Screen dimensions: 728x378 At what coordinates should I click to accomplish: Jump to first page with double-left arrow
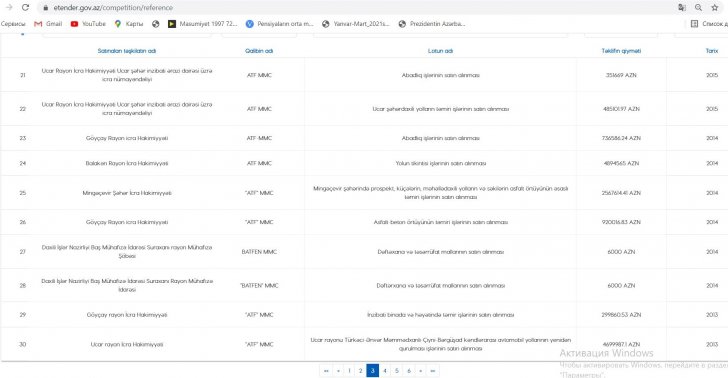click(x=326, y=371)
